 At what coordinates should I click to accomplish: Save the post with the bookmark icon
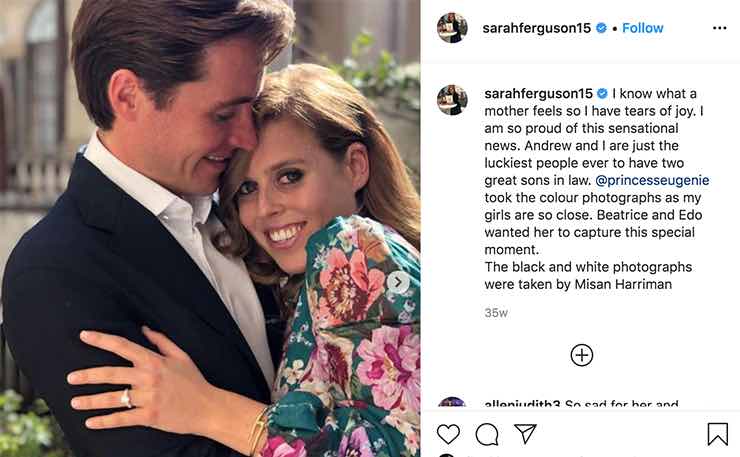coord(717,434)
